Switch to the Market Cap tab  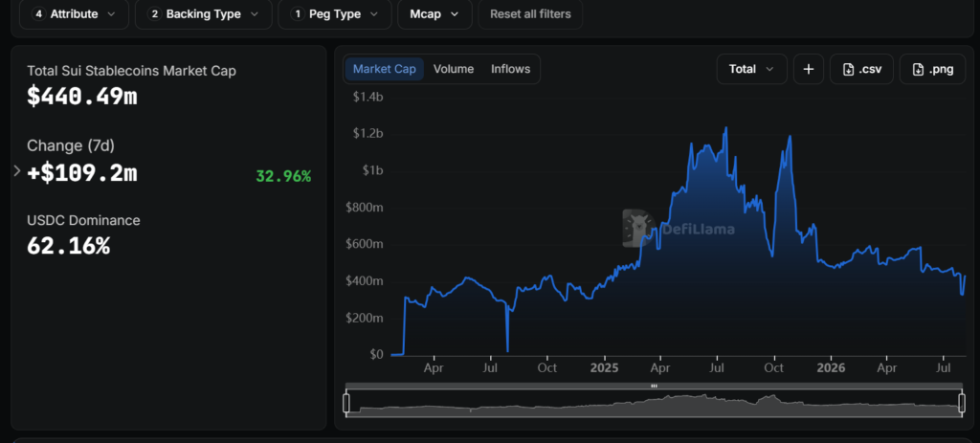pos(385,69)
